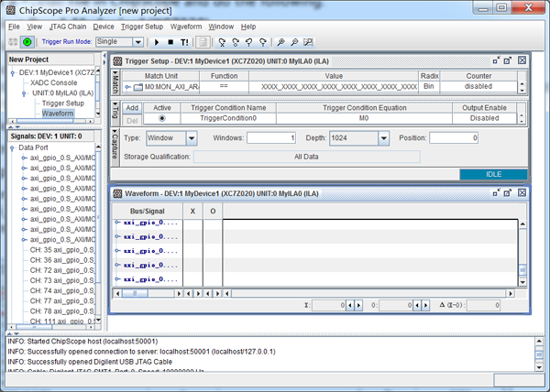Open the capture Type dropdown
This screenshot has height=392, width=550.
[x=192, y=138]
